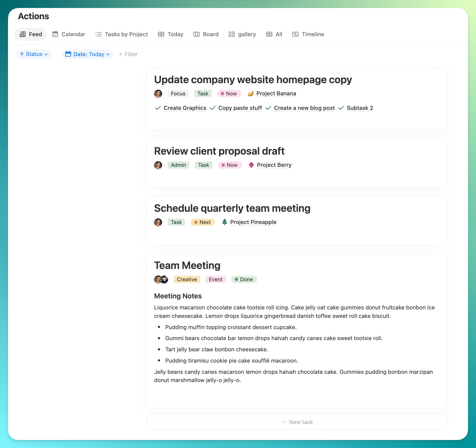
Task: Click the green Done status pill
Action: point(244,279)
